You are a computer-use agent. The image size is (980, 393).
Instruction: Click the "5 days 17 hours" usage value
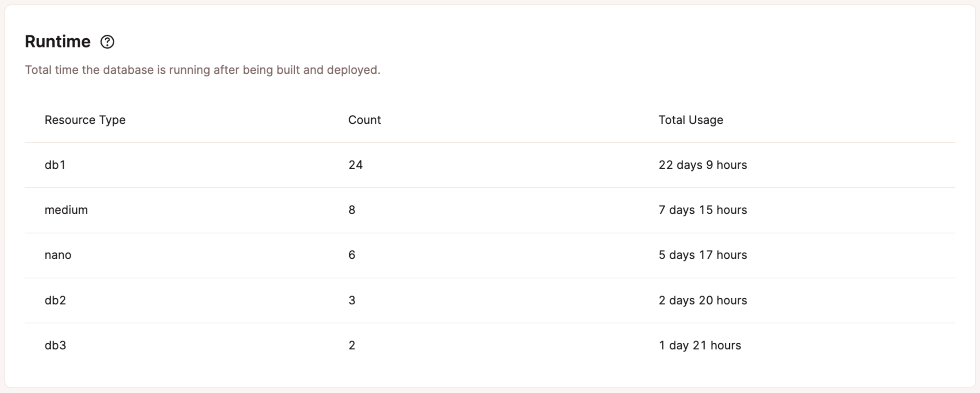tap(702, 255)
